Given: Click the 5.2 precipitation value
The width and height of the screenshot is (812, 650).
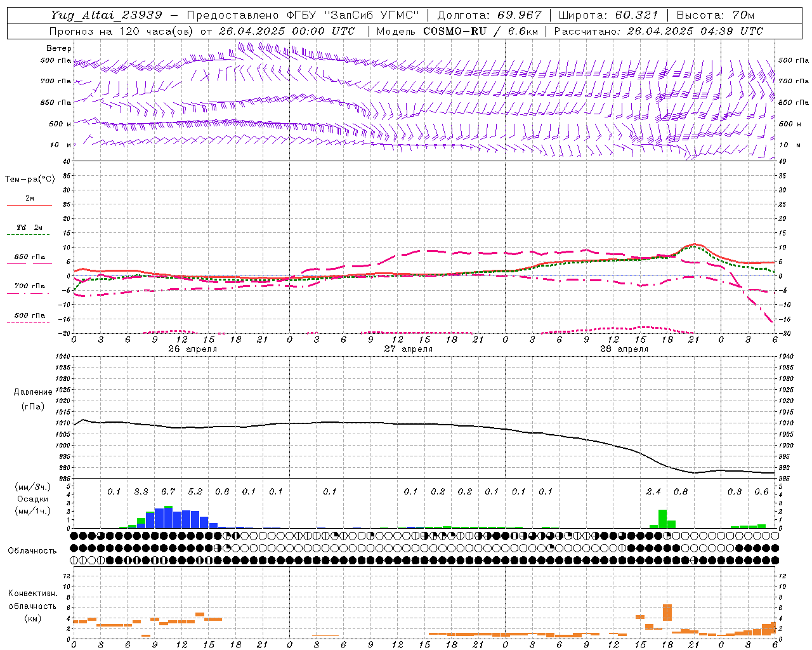Looking at the screenshot, I should coord(195,492).
